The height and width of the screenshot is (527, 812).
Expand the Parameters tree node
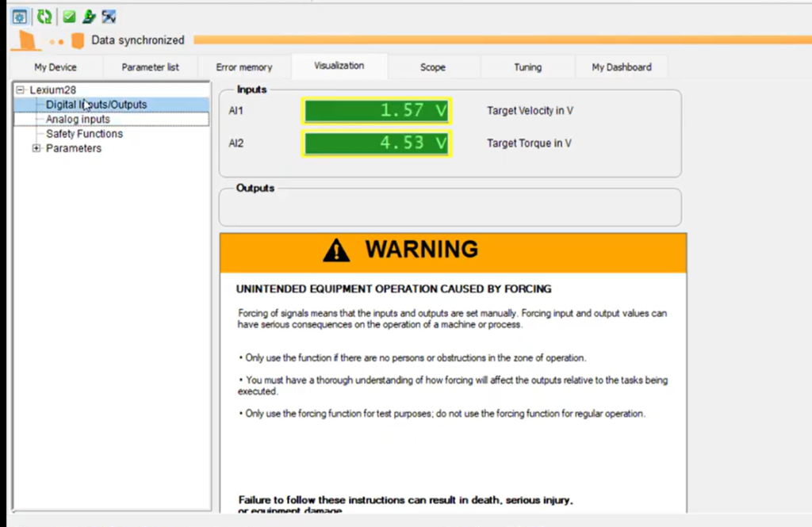click(36, 148)
